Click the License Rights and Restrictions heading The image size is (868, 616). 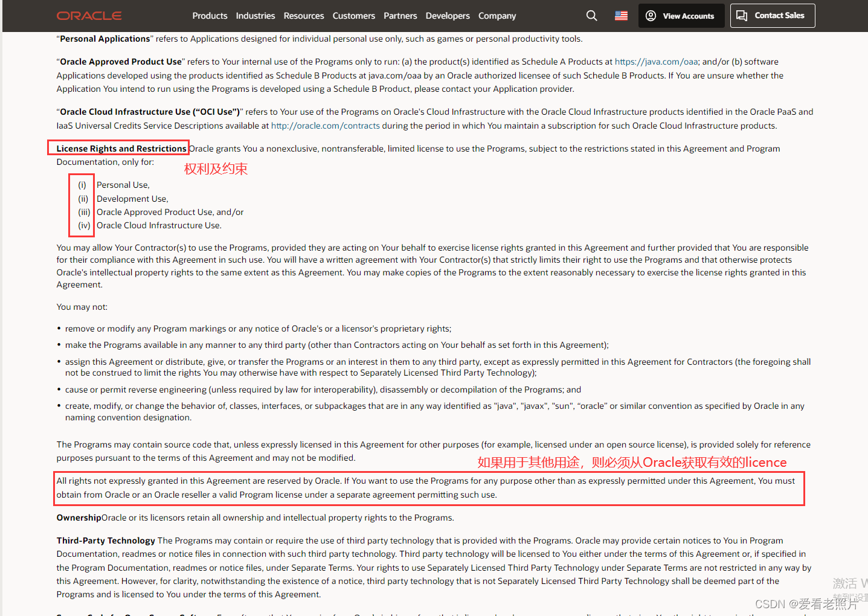point(121,149)
